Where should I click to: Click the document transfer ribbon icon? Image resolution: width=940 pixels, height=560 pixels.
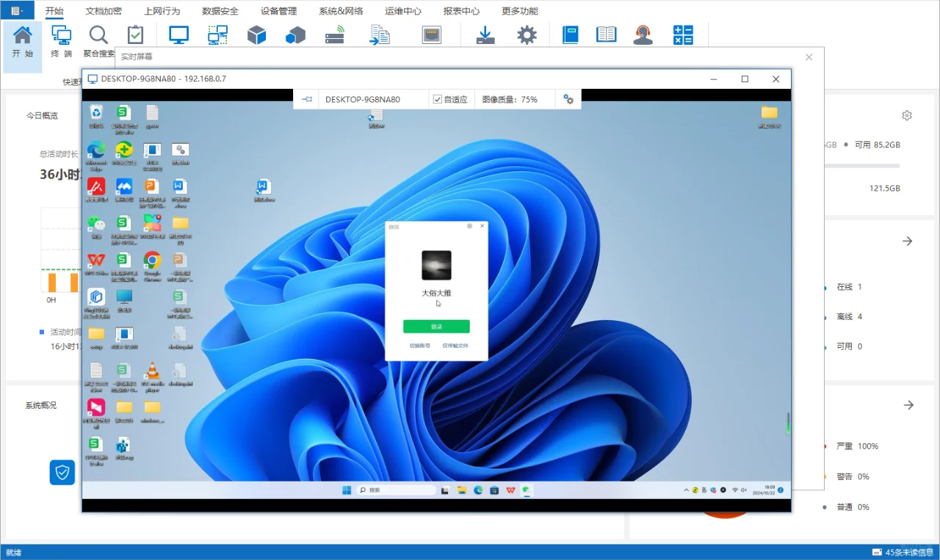click(x=380, y=35)
